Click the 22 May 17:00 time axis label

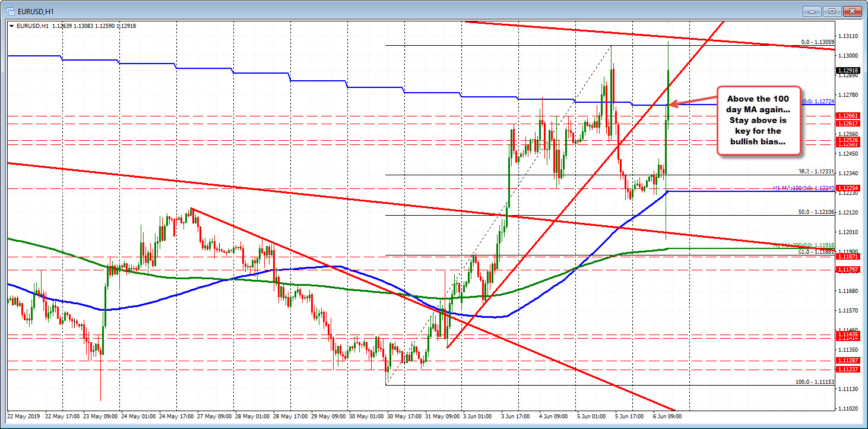coord(62,416)
